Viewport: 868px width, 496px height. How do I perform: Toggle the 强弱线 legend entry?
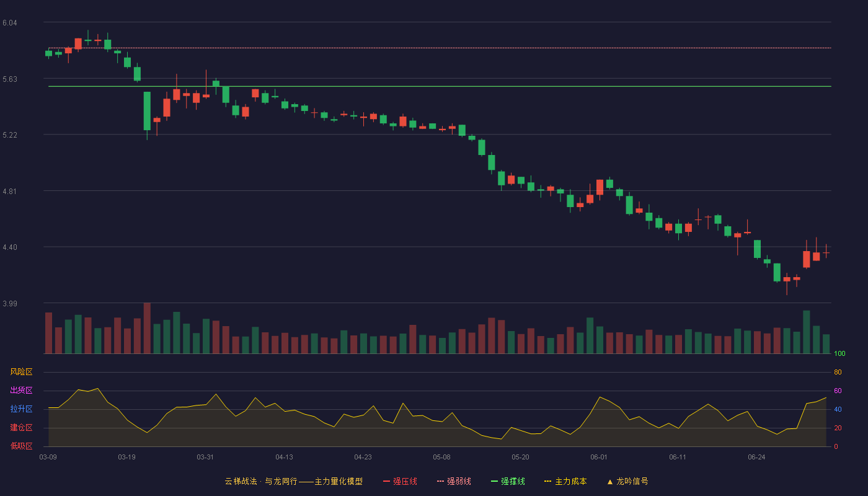454,481
